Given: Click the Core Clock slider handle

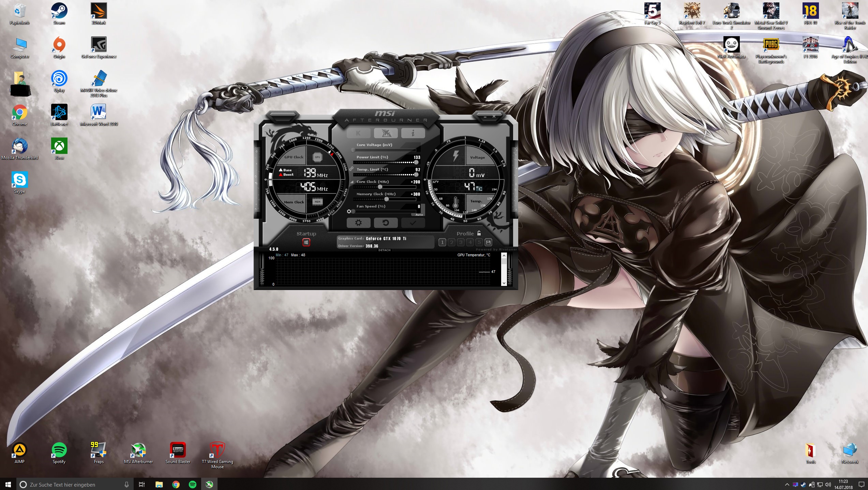Looking at the screenshot, I should pos(380,187).
